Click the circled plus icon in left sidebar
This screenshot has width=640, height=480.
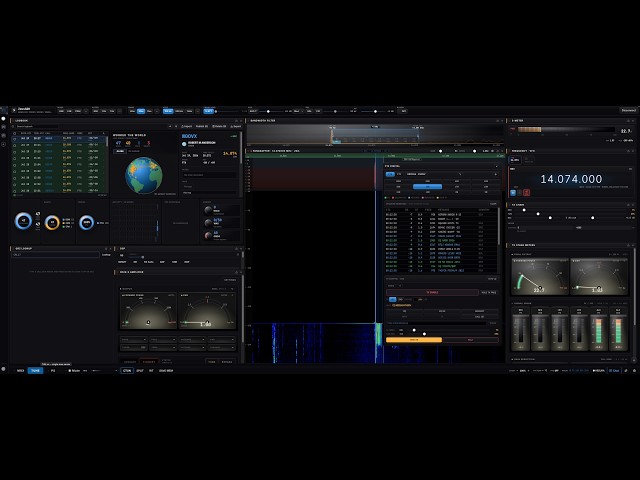pos(4,144)
